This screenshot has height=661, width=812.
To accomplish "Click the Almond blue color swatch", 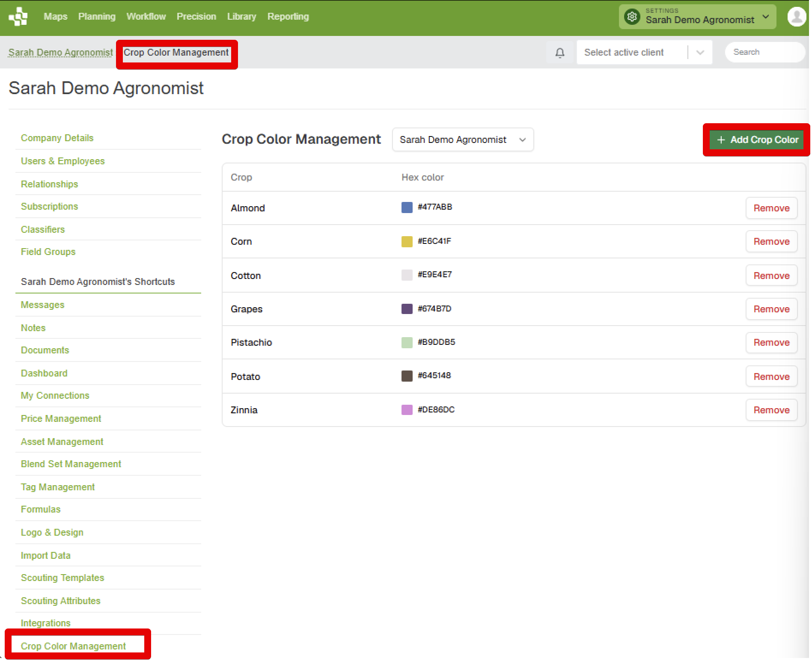I will pyautogui.click(x=407, y=207).
